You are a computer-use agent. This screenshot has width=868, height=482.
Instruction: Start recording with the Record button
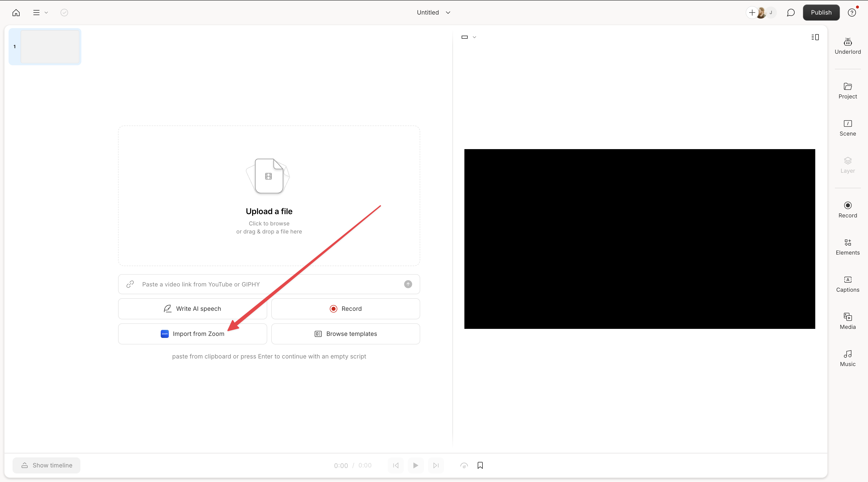345,309
